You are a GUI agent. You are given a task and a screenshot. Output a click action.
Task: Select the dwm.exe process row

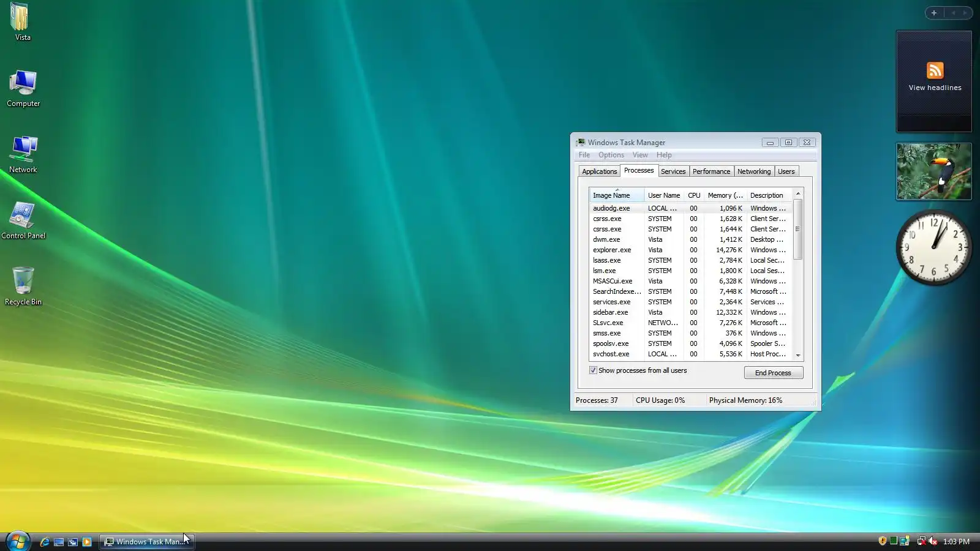tap(691, 239)
